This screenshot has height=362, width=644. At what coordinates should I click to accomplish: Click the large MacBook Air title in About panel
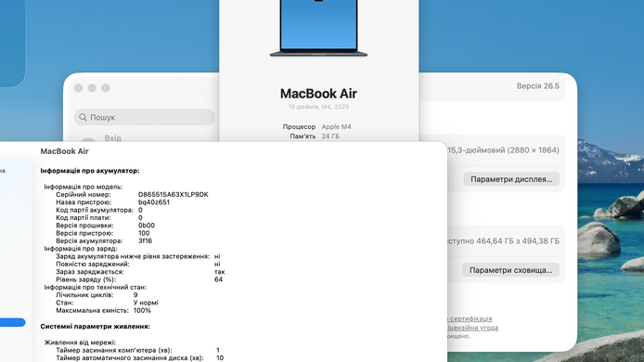pyautogui.click(x=318, y=93)
